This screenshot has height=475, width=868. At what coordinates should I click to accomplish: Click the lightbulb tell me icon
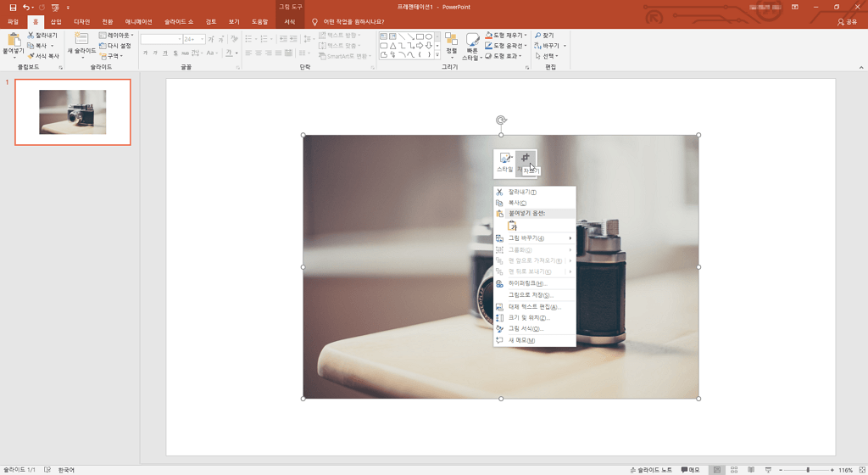pyautogui.click(x=314, y=21)
